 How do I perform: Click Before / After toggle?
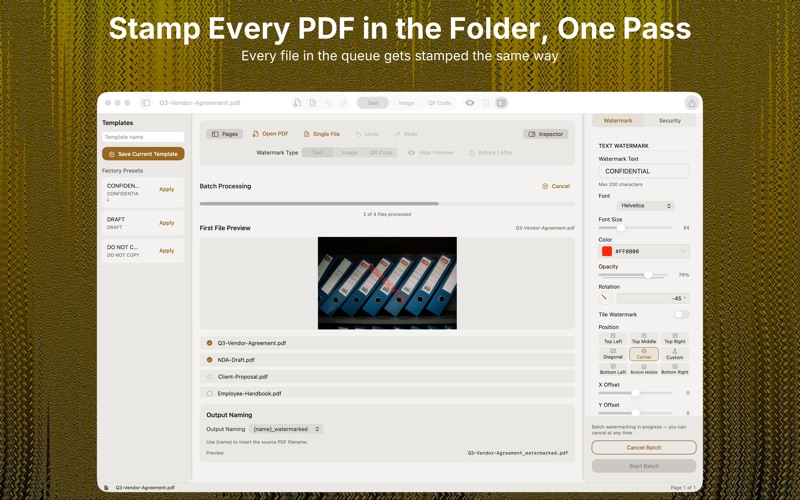click(x=491, y=153)
